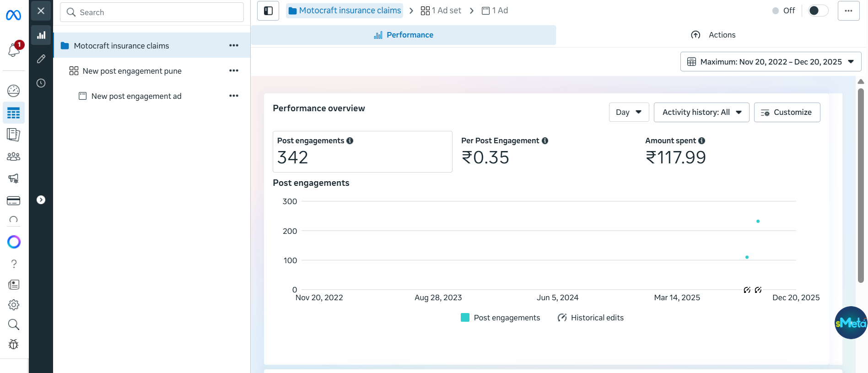The height and width of the screenshot is (373, 868).
Task: Switch to the Actions tab
Action: click(x=713, y=35)
